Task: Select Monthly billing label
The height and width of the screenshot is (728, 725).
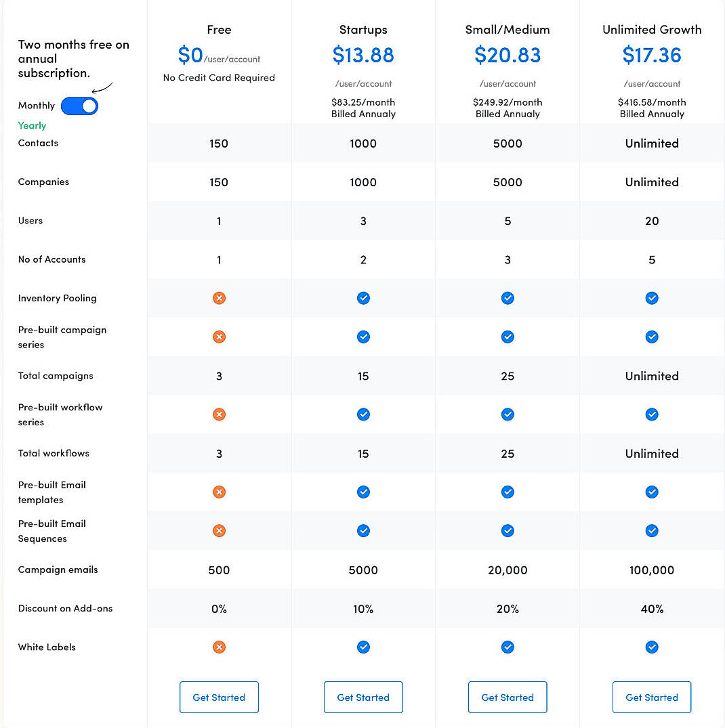Action: [36, 106]
